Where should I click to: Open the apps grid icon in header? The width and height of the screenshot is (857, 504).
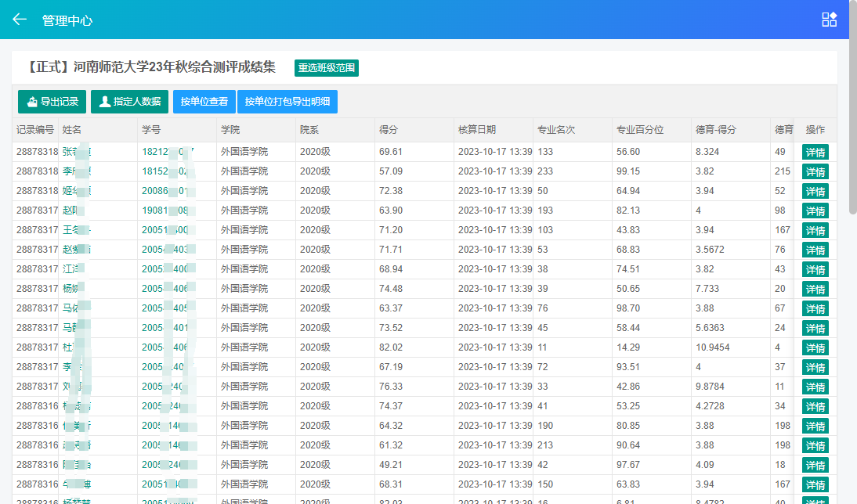[829, 20]
